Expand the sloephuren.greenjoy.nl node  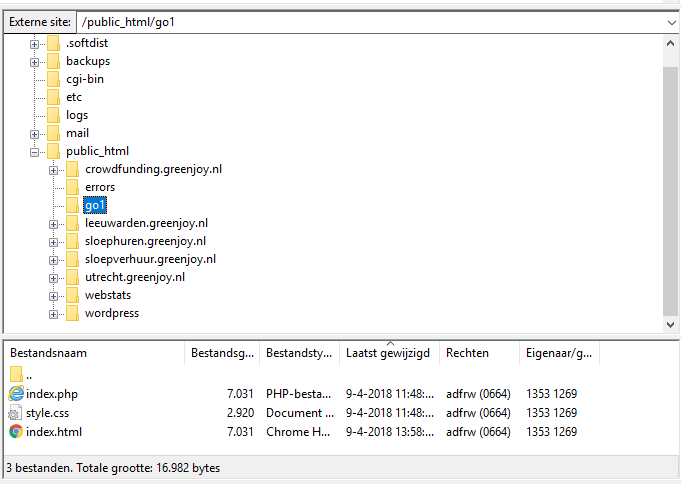tap(53, 242)
